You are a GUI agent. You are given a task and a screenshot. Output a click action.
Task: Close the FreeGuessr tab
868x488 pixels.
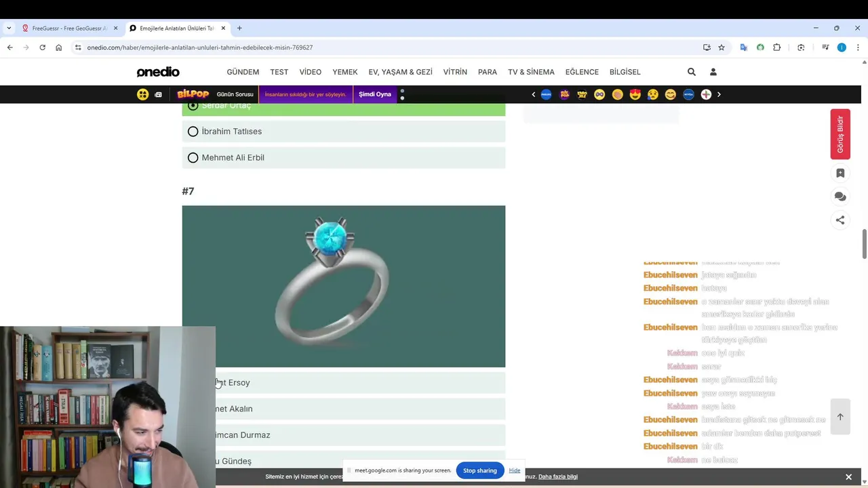click(x=115, y=28)
